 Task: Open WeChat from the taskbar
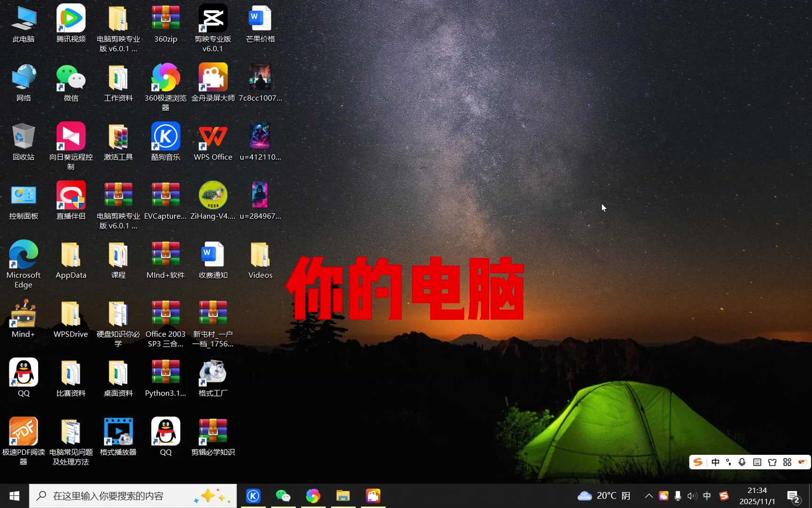click(x=283, y=495)
